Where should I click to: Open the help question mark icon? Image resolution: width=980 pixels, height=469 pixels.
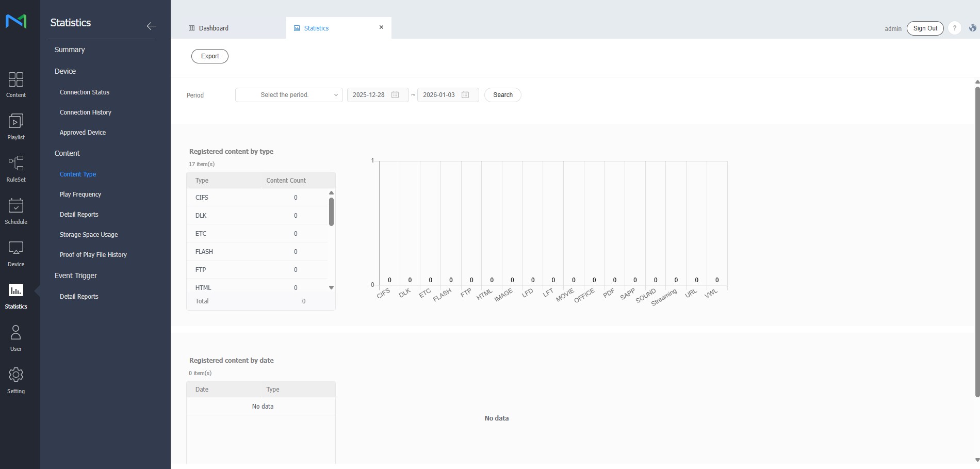click(x=955, y=28)
